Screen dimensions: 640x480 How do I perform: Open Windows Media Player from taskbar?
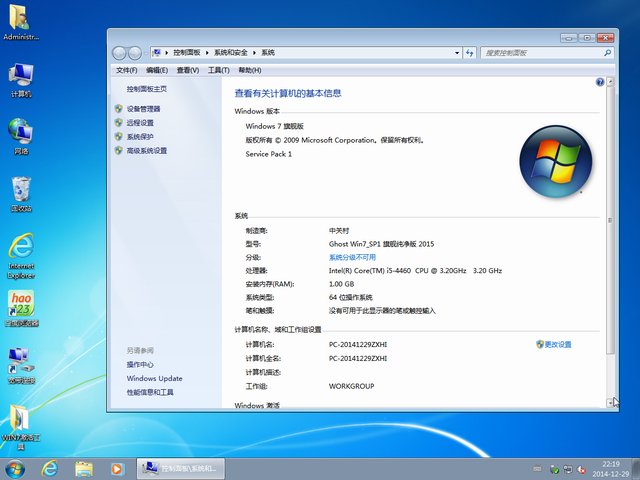pyautogui.click(x=117, y=468)
